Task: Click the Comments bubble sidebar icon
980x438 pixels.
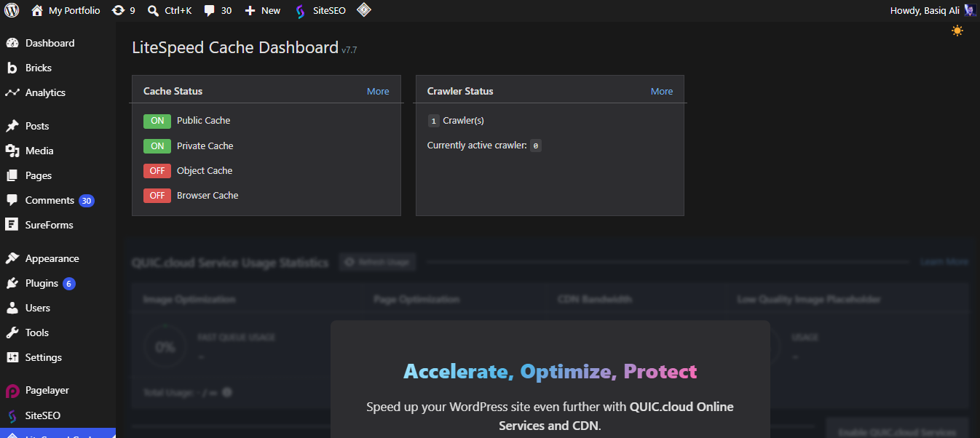Action: 12,200
